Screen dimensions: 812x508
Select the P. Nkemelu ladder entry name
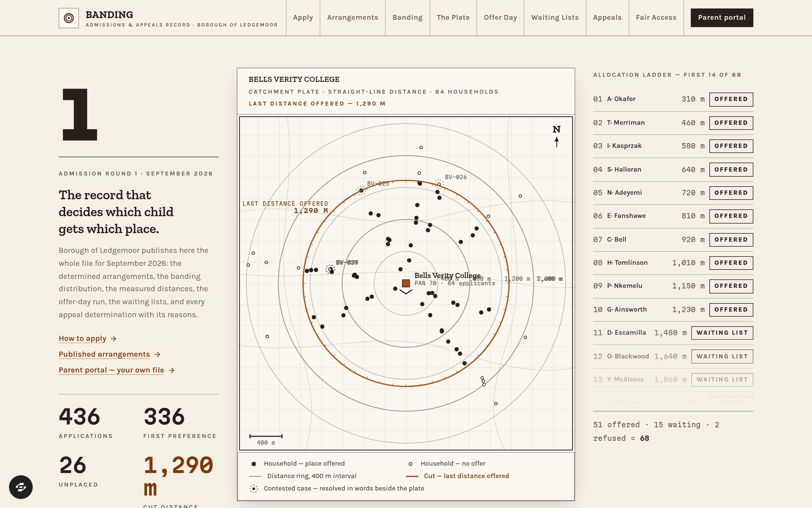[625, 286]
